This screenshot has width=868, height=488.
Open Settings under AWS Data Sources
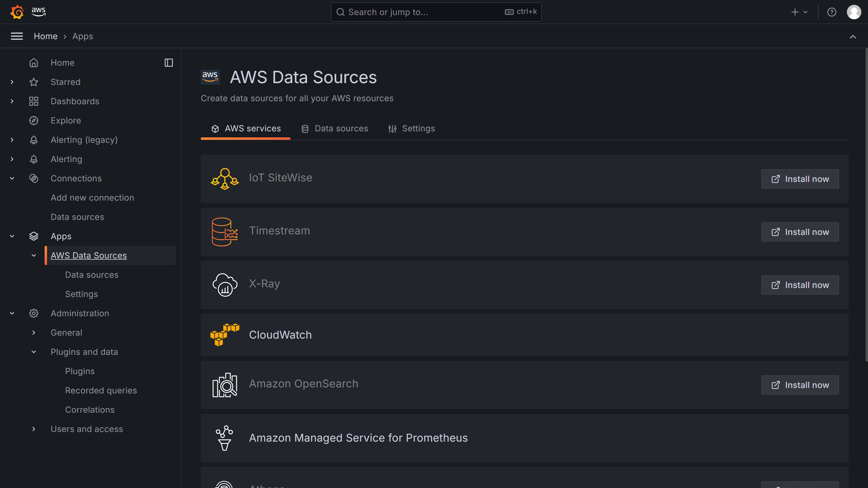tap(81, 294)
